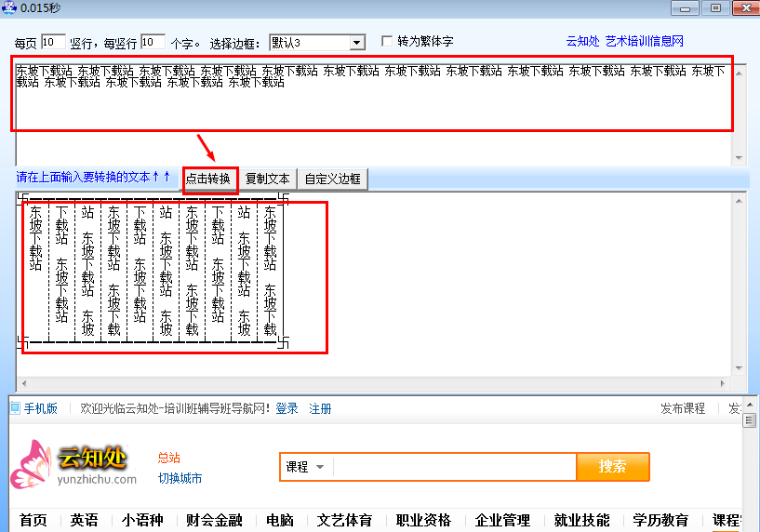Open the 文艺体育 navigation tab
Image resolution: width=760 pixels, height=532 pixels.
(344, 520)
